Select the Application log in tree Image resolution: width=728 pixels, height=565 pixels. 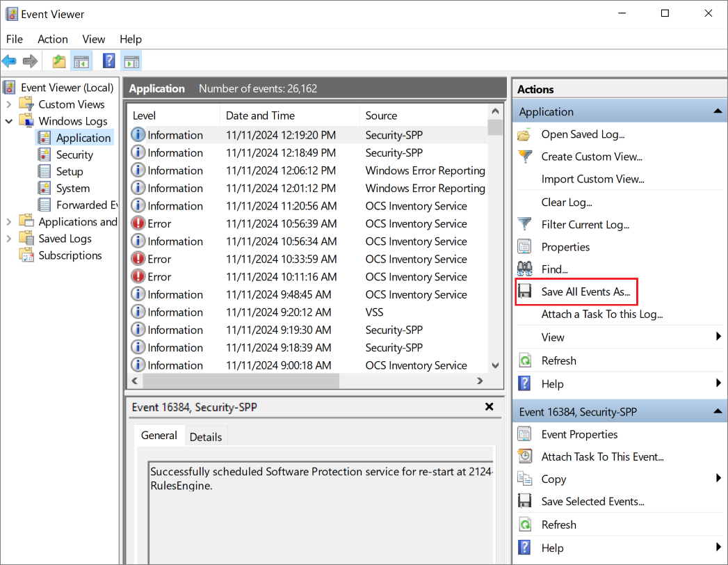click(83, 138)
